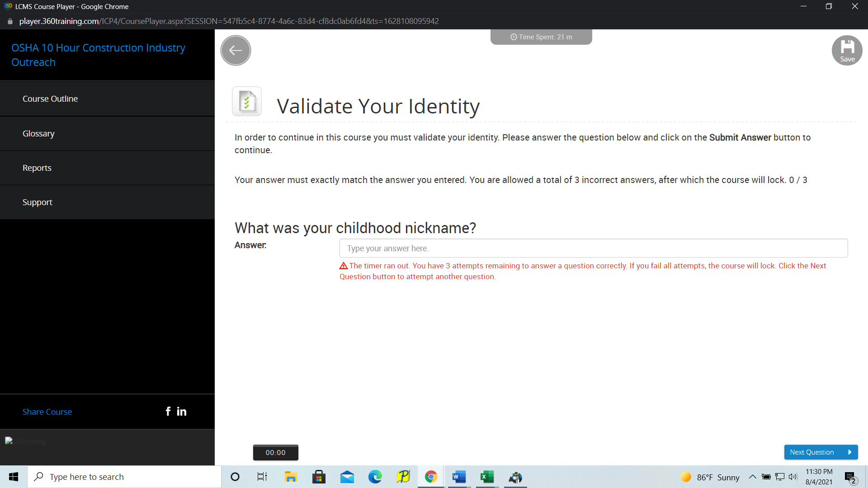Open File Explorer from taskbar
868x488 pixels.
click(x=291, y=477)
